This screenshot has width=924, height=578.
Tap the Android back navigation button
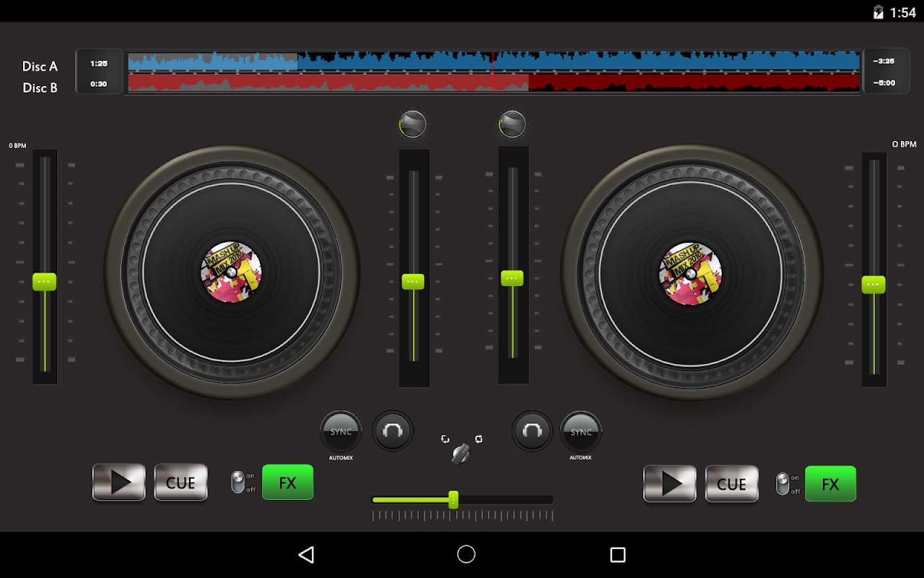(x=306, y=555)
